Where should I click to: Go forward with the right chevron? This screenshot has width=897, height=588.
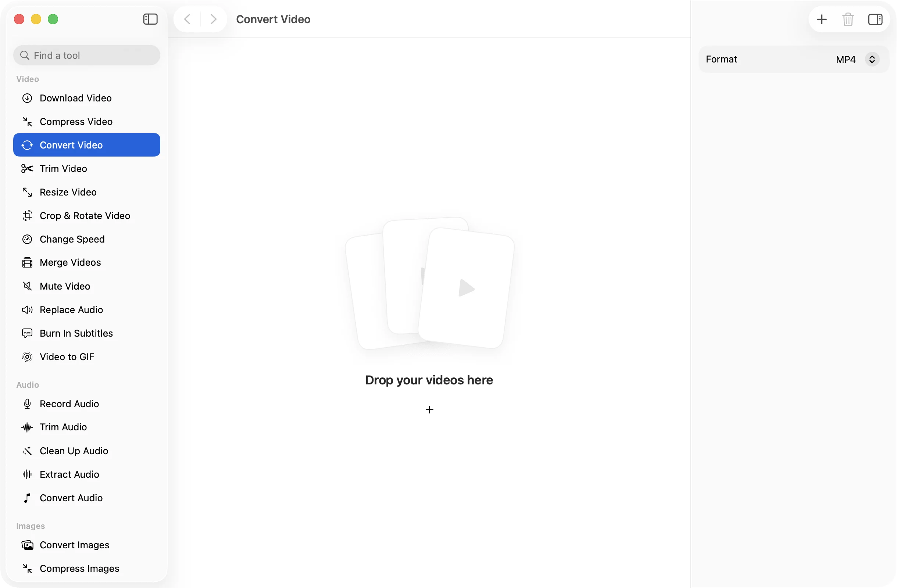click(x=213, y=19)
